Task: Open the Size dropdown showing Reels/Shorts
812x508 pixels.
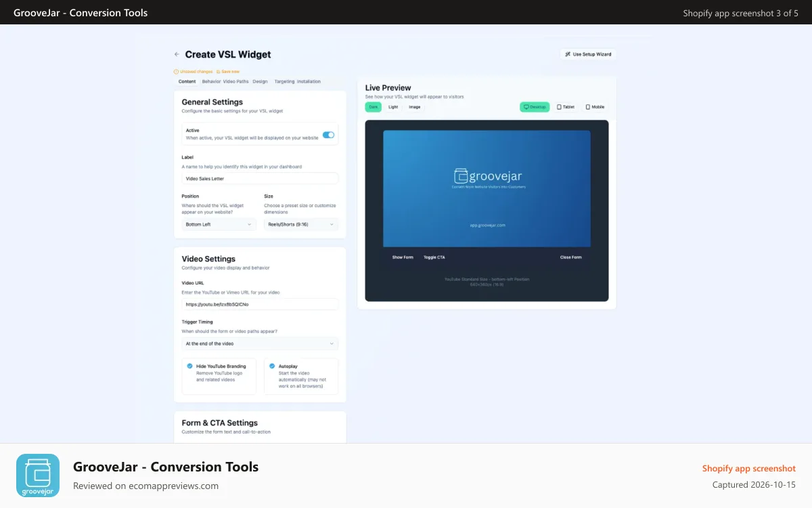Action: click(x=301, y=224)
